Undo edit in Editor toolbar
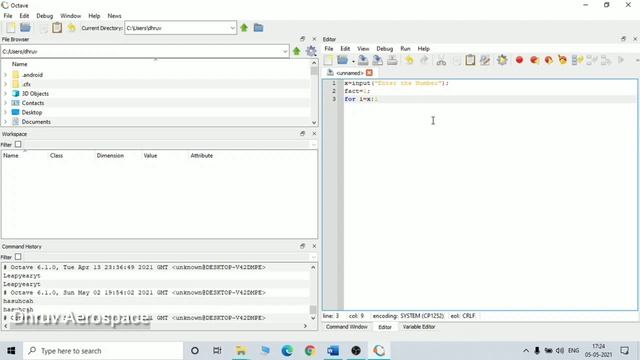The width and height of the screenshot is (640, 360). click(409, 60)
